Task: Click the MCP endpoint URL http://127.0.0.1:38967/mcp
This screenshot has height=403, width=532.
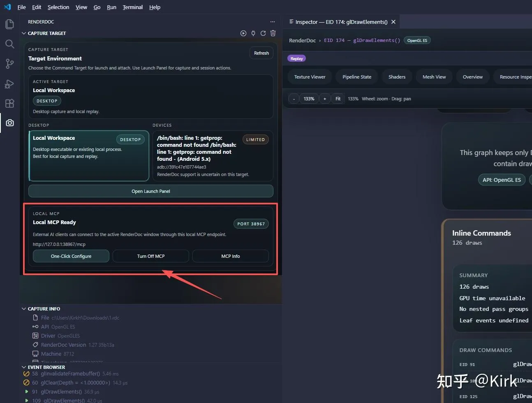Action: tap(59, 244)
